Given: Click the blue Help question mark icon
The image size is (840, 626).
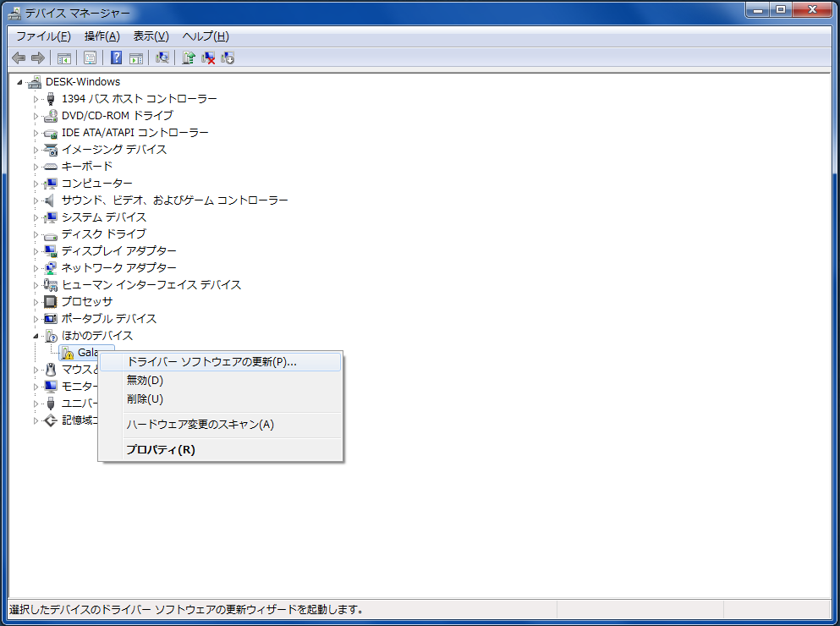Looking at the screenshot, I should [116, 58].
